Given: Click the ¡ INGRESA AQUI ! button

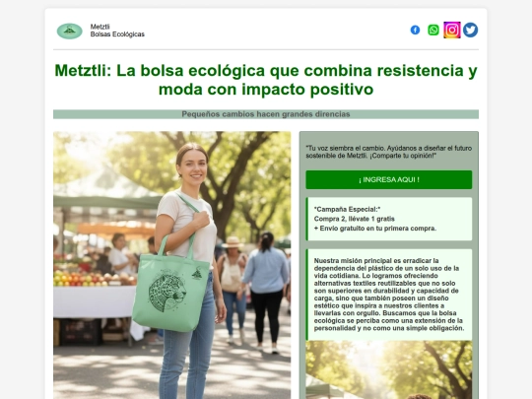Looking at the screenshot, I should (x=389, y=180).
